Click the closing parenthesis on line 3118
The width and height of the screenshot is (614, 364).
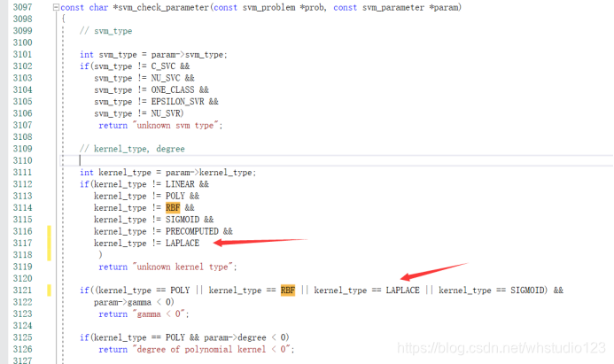(101, 255)
